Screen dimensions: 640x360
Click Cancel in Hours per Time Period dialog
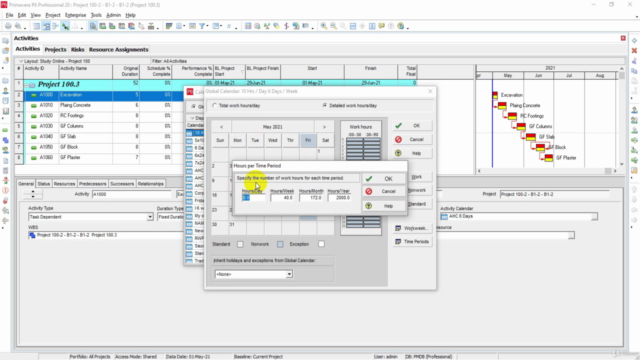pos(384,191)
